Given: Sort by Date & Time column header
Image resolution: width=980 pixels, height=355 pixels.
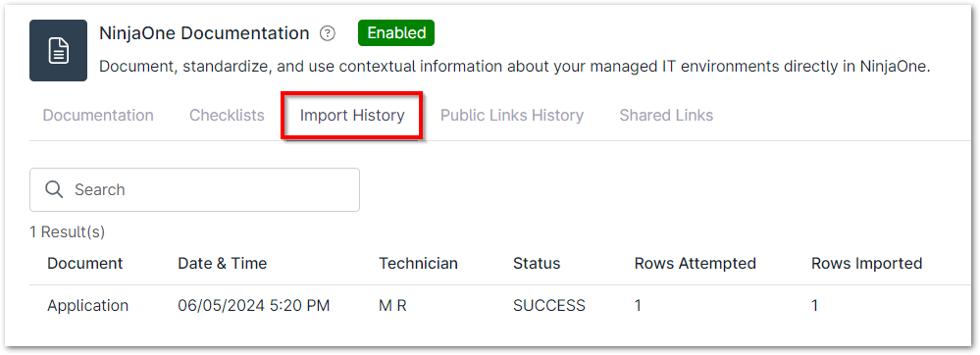Looking at the screenshot, I should click(223, 264).
